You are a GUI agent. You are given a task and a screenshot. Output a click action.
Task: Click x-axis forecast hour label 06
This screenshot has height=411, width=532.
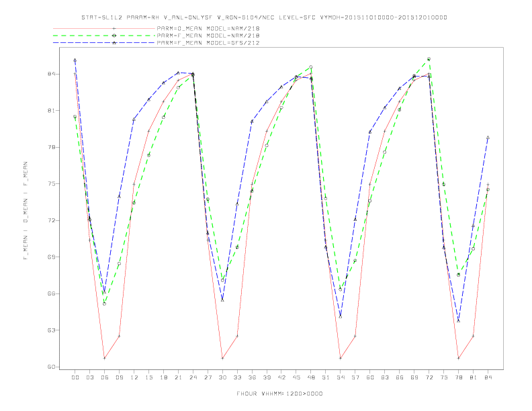point(105,377)
